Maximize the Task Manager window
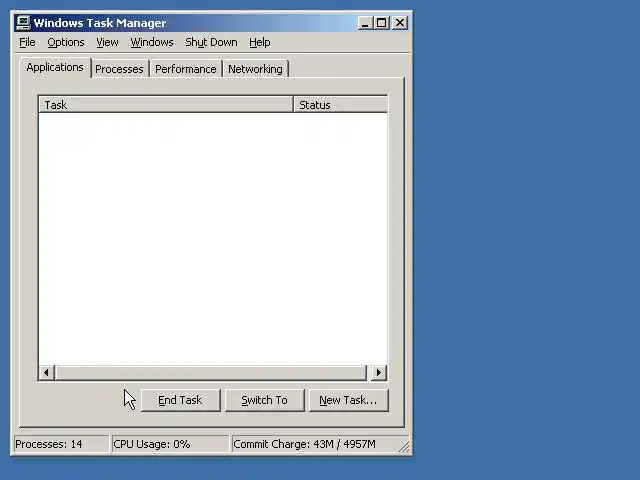Viewport: 640px width, 480px height. [x=382, y=23]
